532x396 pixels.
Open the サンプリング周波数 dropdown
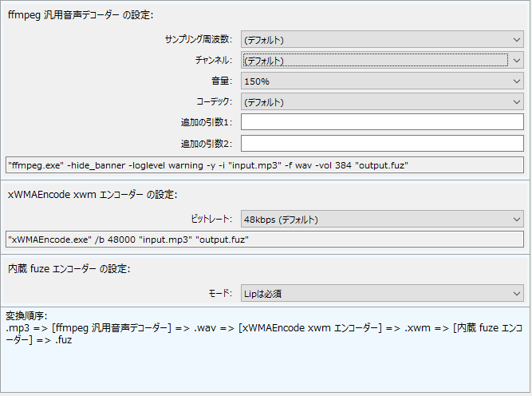(x=382, y=39)
